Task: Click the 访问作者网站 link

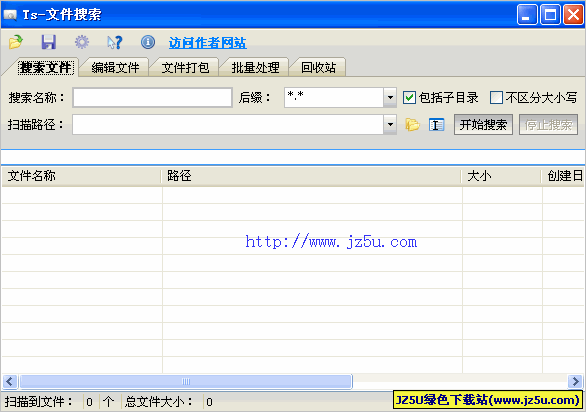Action: pyautogui.click(x=207, y=43)
